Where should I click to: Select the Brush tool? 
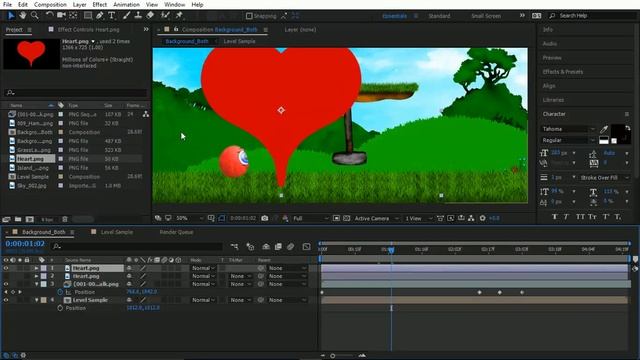coord(127,16)
